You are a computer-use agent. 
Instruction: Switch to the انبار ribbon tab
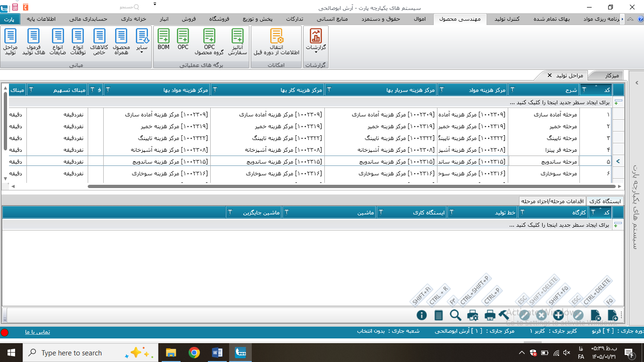point(164,19)
